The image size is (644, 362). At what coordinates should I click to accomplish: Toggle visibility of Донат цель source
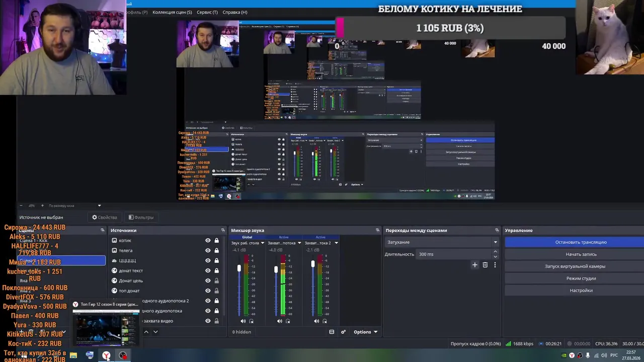point(208,281)
